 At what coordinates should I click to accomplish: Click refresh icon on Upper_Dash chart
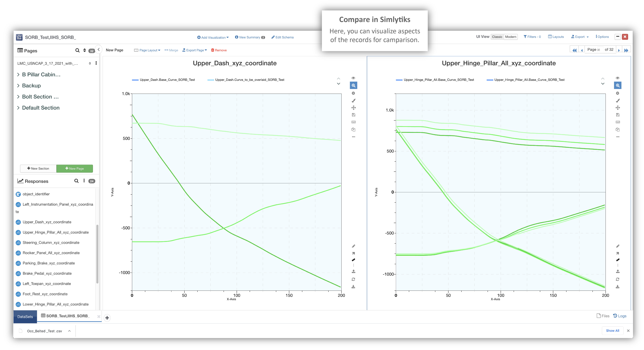point(353,279)
